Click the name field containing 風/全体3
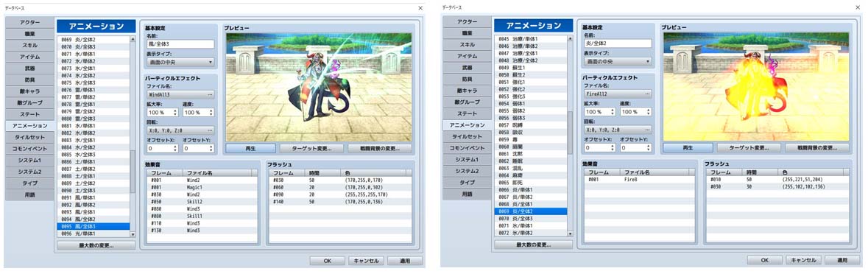Screen dimensions: 868x274 pyautogui.click(x=180, y=44)
